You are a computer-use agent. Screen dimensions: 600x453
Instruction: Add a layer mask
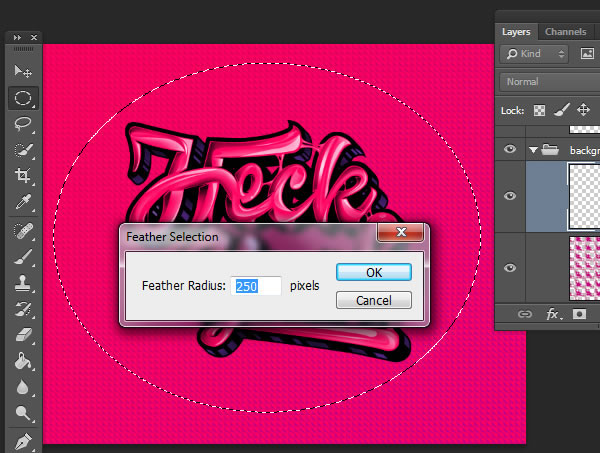tap(579, 314)
